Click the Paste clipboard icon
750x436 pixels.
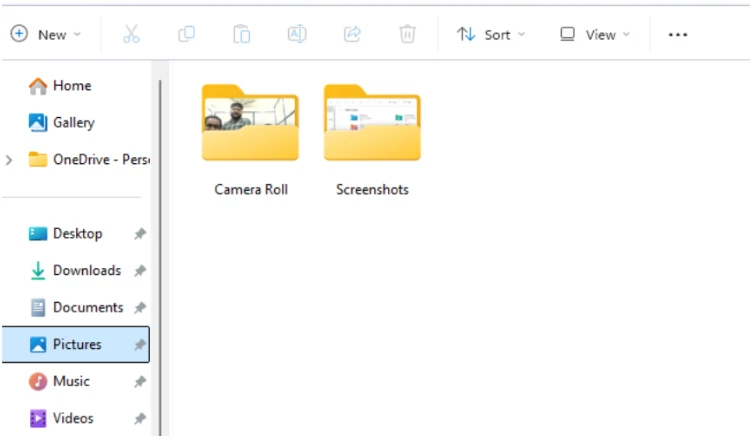[x=242, y=34]
